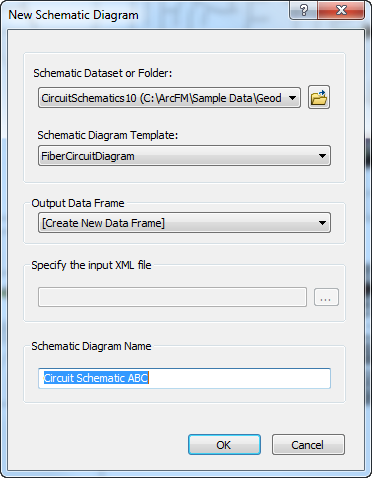Click the Output Data Frame group label

(x=78, y=203)
